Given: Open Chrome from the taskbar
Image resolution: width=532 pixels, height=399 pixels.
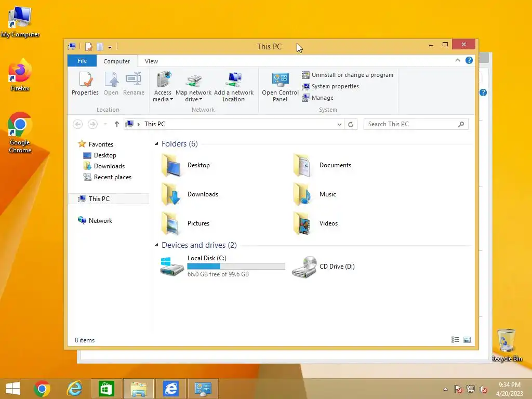Looking at the screenshot, I should 42,389.
